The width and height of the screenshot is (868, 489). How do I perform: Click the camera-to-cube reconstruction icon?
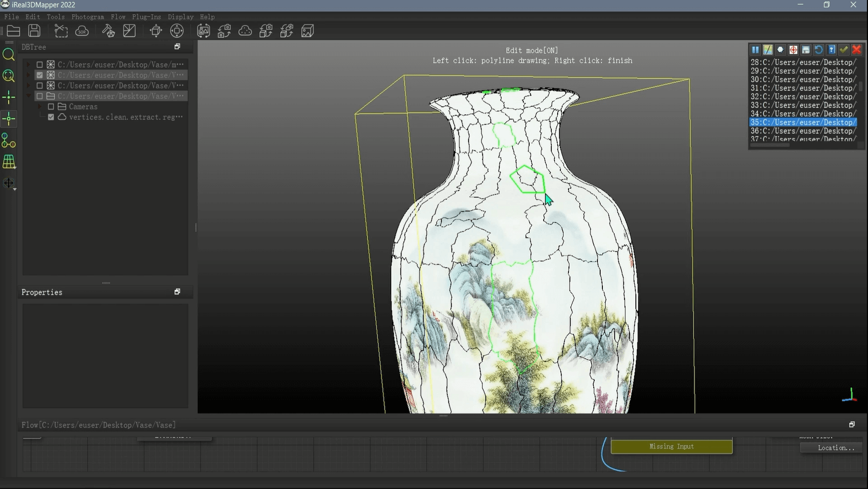pyautogui.click(x=266, y=31)
